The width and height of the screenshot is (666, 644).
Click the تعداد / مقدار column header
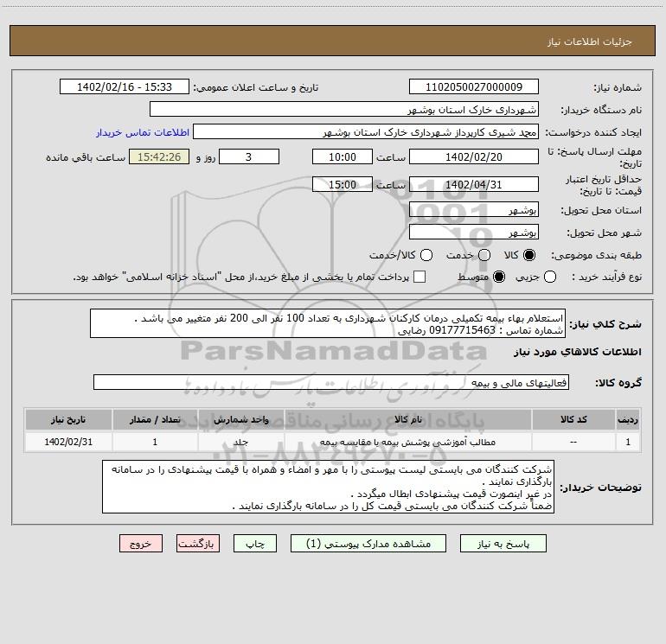155,419
